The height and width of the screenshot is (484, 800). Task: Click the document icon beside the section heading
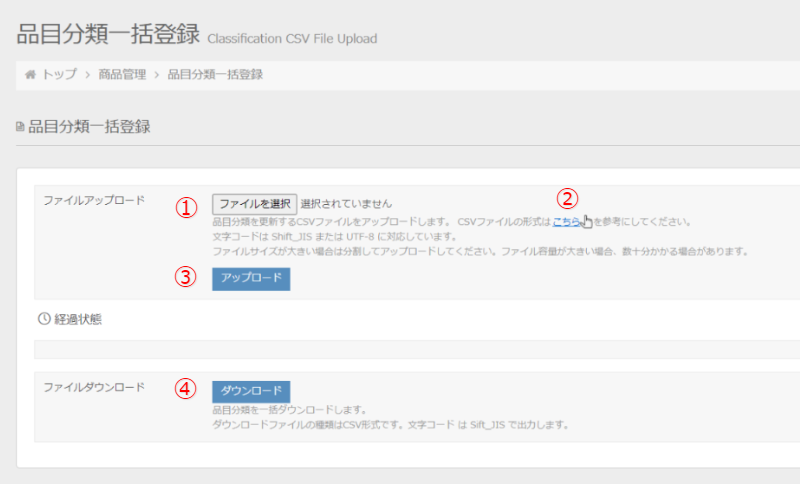tap(21, 127)
